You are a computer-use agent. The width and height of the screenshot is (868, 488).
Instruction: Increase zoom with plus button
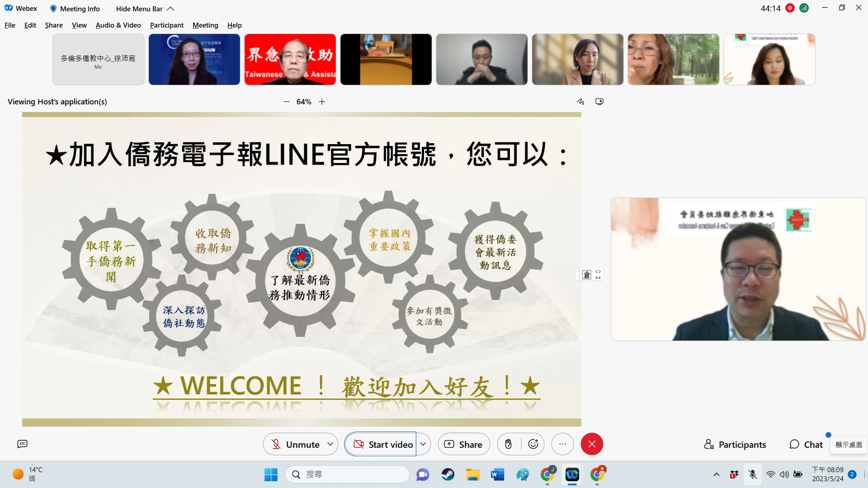coord(322,102)
